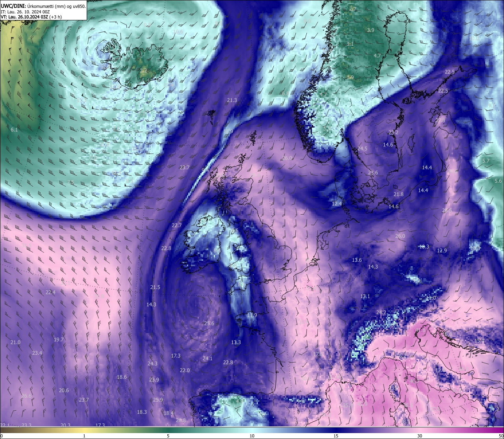Click the 4.7 value over Sweden
This screenshot has width=504, height=439.
pos(377,56)
